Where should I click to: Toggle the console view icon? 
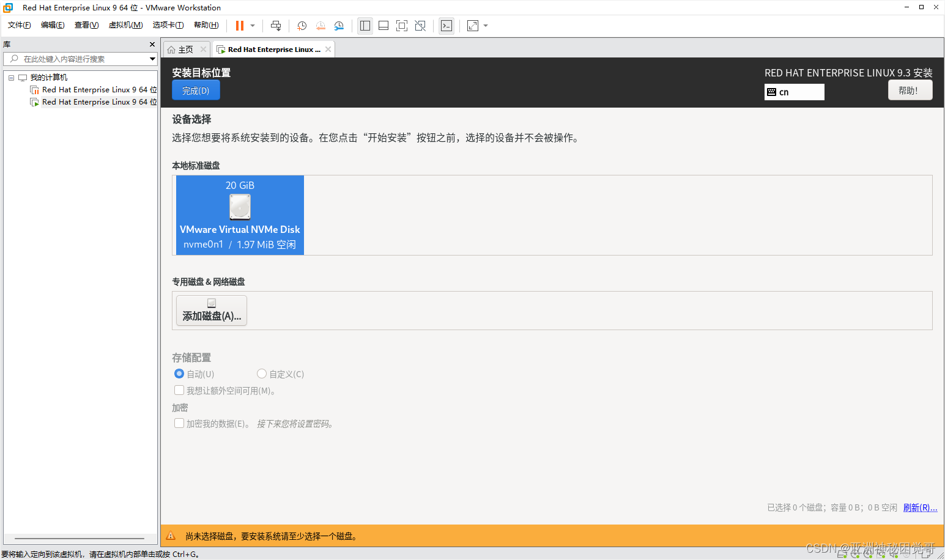click(447, 26)
